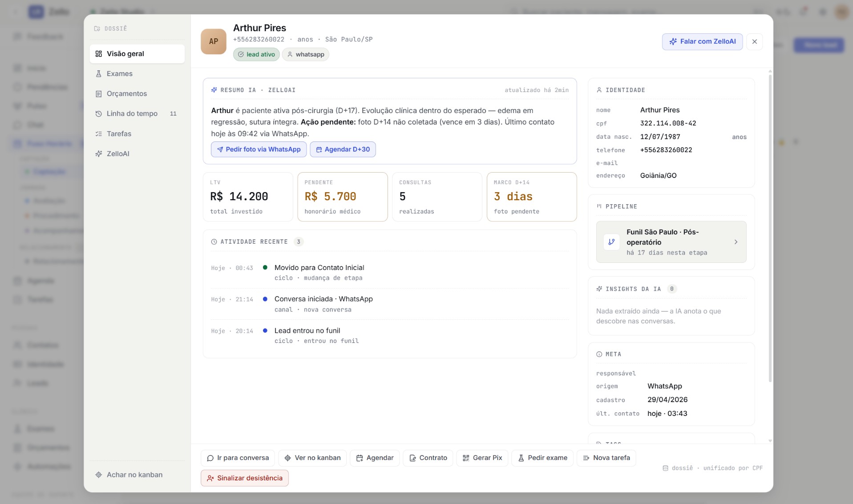Click the Atividade recente clock icon
Screen dimensions: 853x504
(x=214, y=242)
